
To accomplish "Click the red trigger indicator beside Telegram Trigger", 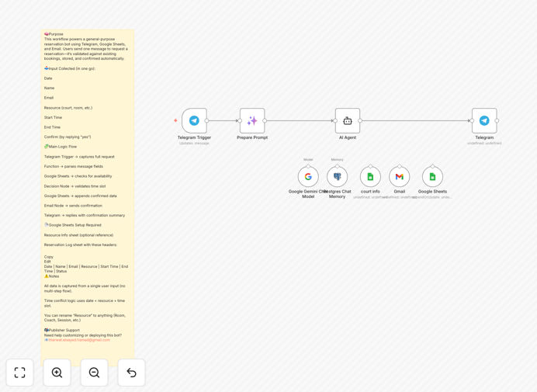I will click(x=175, y=120).
